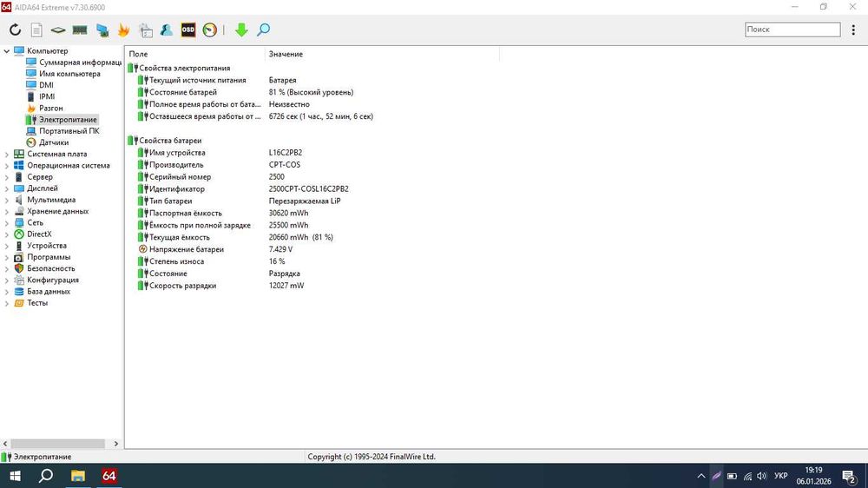
Task: Click the memory module toolbar icon
Action: tap(80, 30)
